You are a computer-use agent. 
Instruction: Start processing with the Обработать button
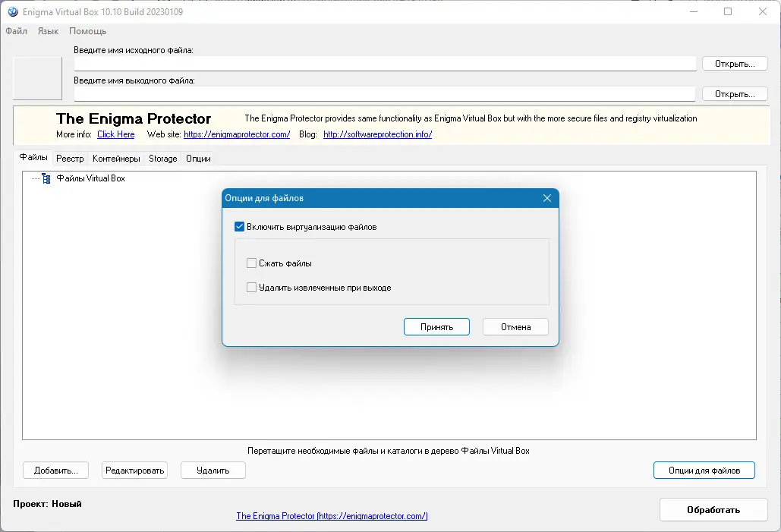tap(713, 509)
